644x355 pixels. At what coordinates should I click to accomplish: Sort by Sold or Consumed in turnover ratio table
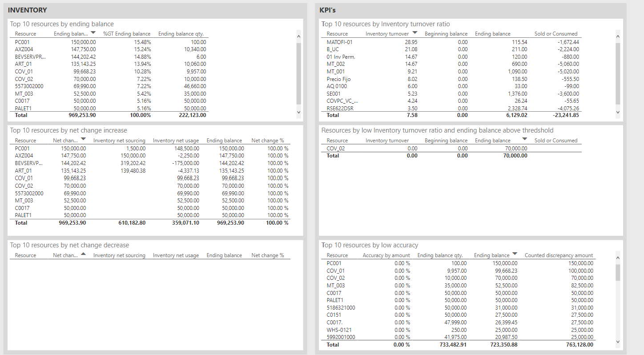point(555,34)
